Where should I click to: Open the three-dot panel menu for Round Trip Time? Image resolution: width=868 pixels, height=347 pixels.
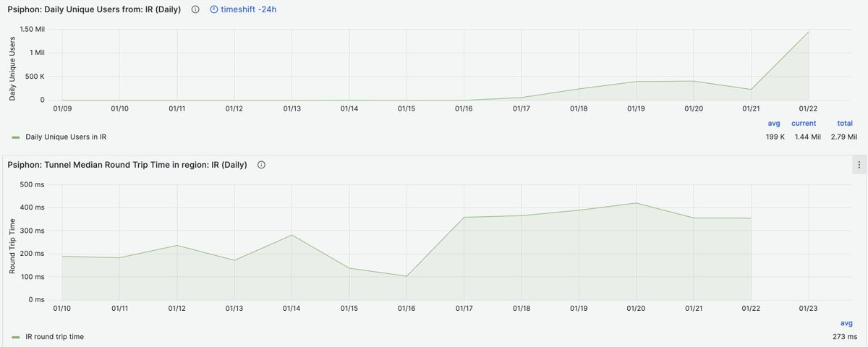pos(859,165)
